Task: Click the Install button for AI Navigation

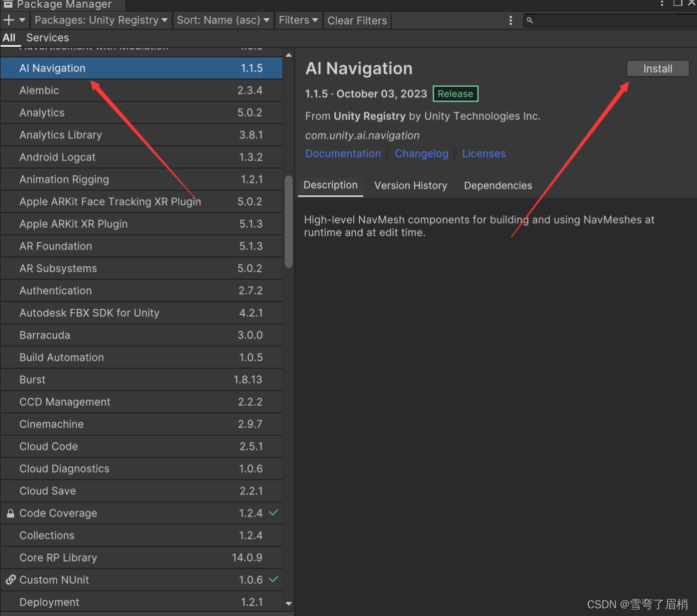Action: (658, 69)
